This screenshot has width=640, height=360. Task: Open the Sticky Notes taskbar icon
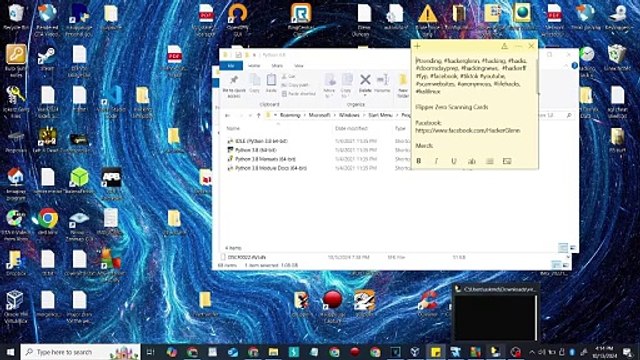coord(436,352)
